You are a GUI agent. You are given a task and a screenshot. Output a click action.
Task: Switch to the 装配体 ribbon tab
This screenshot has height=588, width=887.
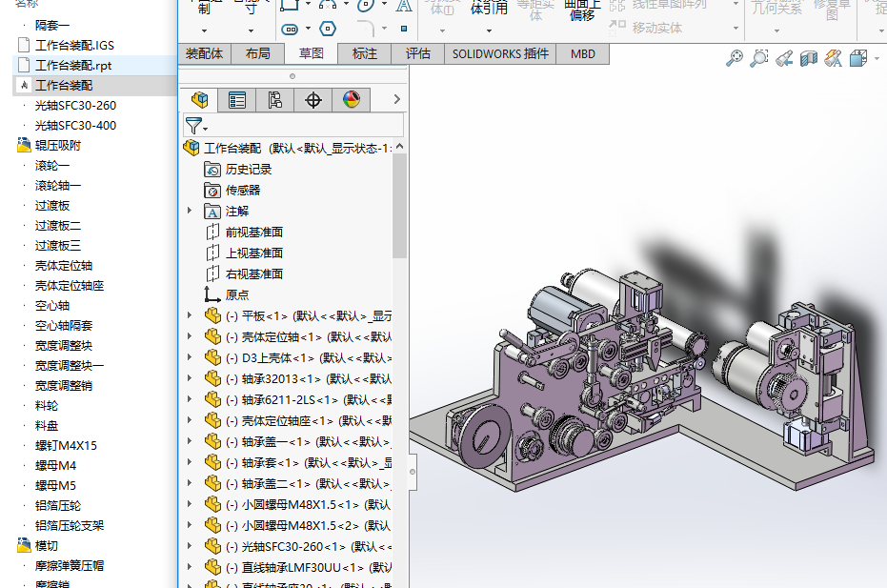pos(204,53)
